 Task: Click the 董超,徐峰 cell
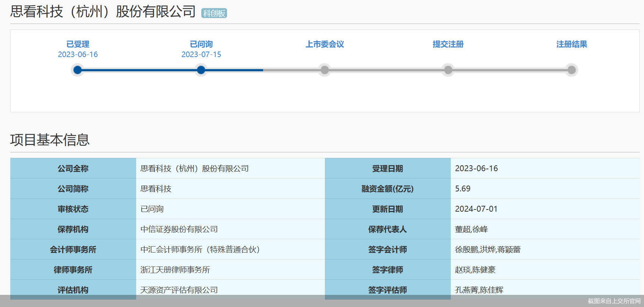[545, 229]
